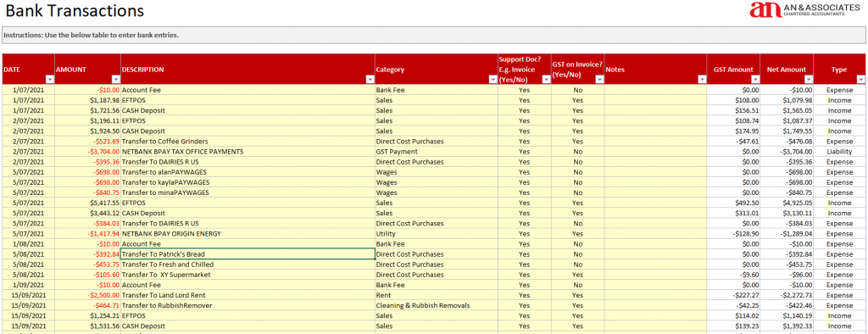The width and height of the screenshot is (868, 334).
Task: Select the -$2,272.73 net amount cell
Action: 787,295
